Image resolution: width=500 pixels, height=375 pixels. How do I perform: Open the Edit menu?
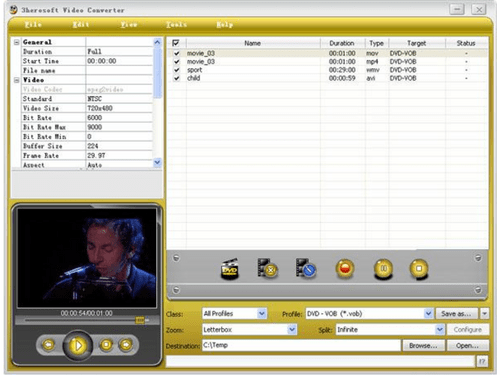(x=81, y=24)
